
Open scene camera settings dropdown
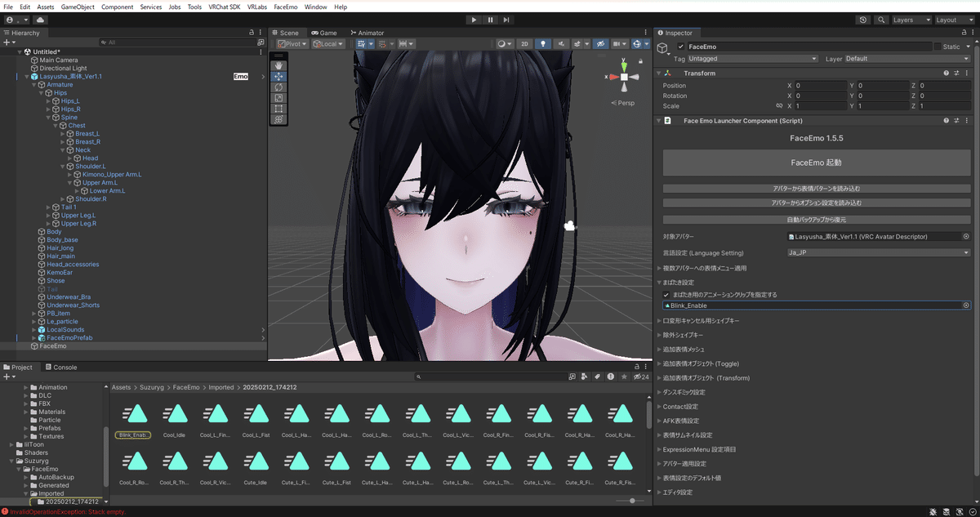point(620,44)
